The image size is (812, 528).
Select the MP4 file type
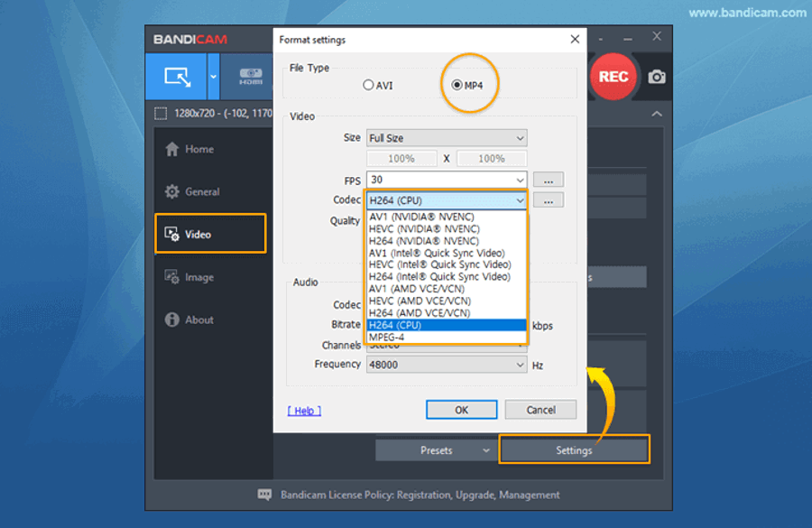(x=466, y=86)
